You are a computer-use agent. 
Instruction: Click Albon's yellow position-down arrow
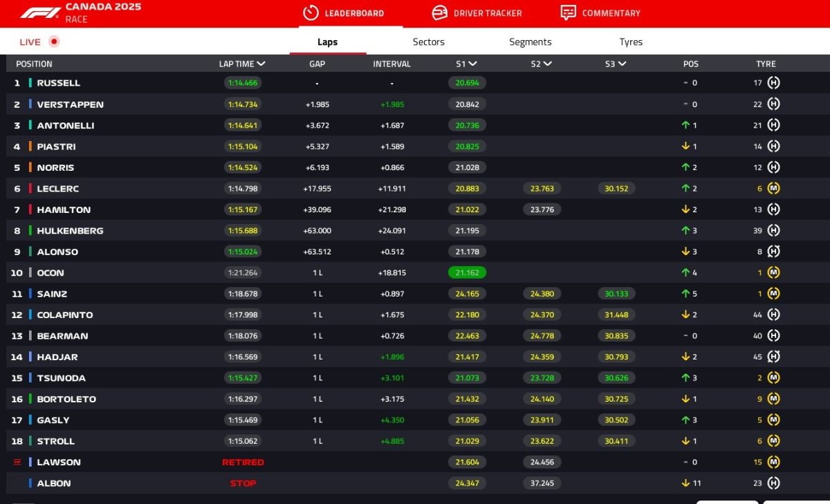(685, 483)
